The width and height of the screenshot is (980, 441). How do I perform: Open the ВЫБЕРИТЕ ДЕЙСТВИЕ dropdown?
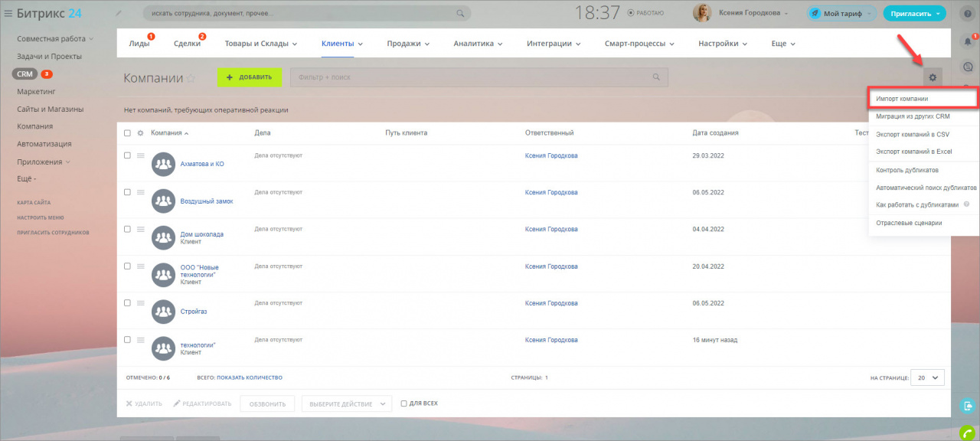point(346,403)
